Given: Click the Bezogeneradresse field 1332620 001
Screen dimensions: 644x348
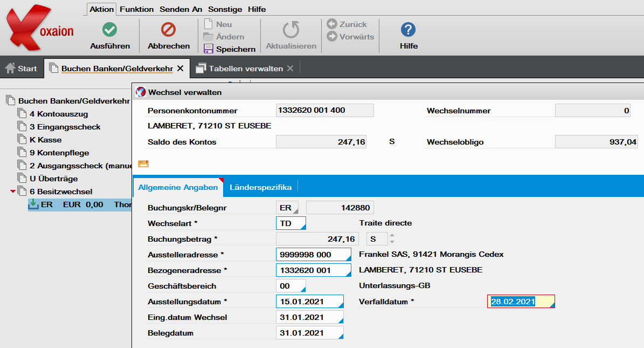Looking at the screenshot, I should tap(313, 270).
